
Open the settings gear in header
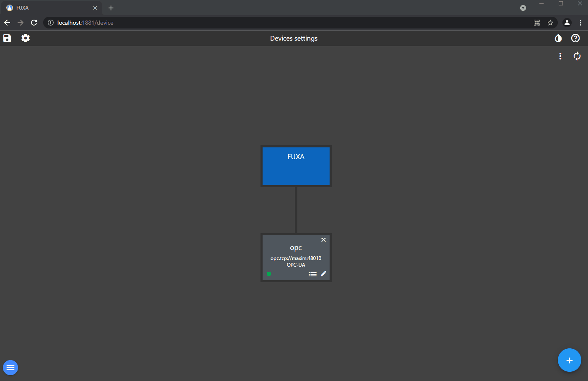pyautogui.click(x=26, y=38)
